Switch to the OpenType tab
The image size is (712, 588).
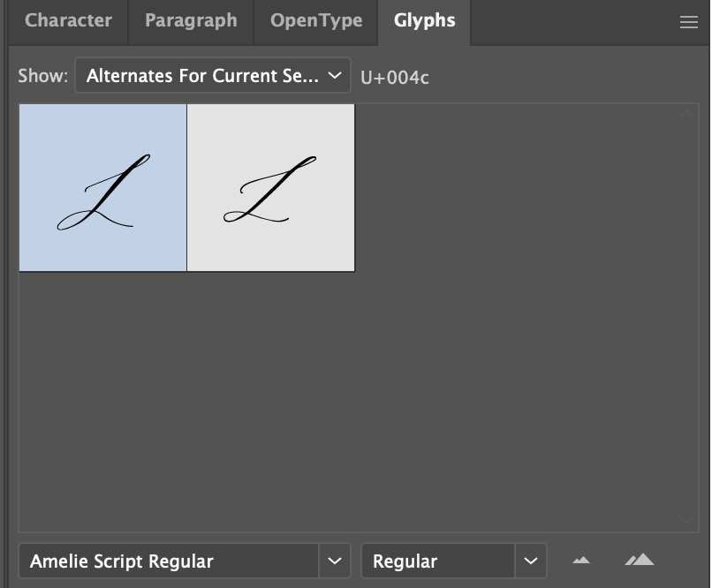[x=316, y=21]
